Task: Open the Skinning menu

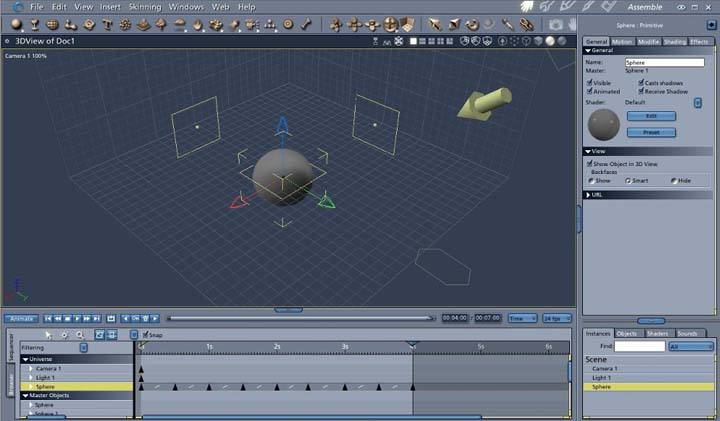Action: pyautogui.click(x=145, y=7)
